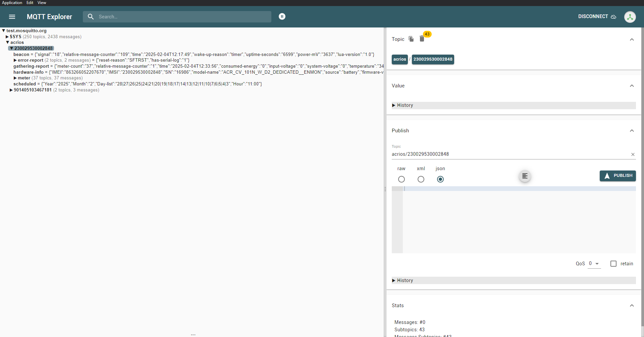Collapse the 230029530002848 topic node
644x337 pixels.
(11, 48)
